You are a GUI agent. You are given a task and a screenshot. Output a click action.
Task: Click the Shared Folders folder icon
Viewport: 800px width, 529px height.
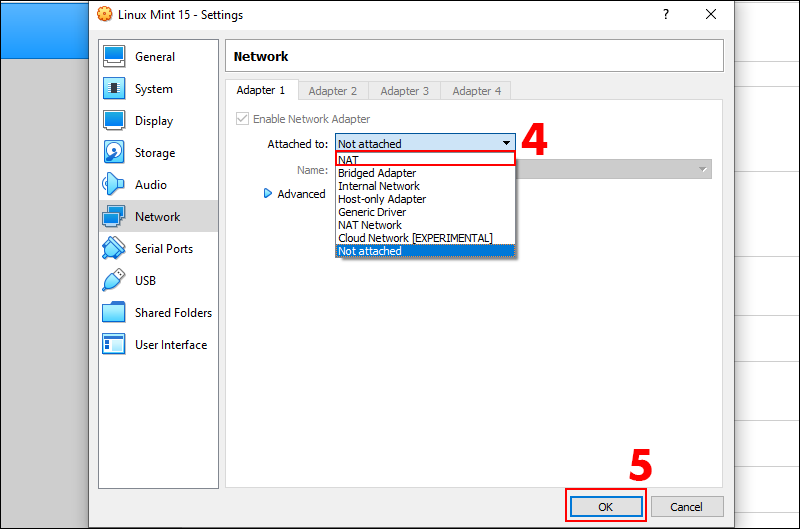(x=113, y=312)
